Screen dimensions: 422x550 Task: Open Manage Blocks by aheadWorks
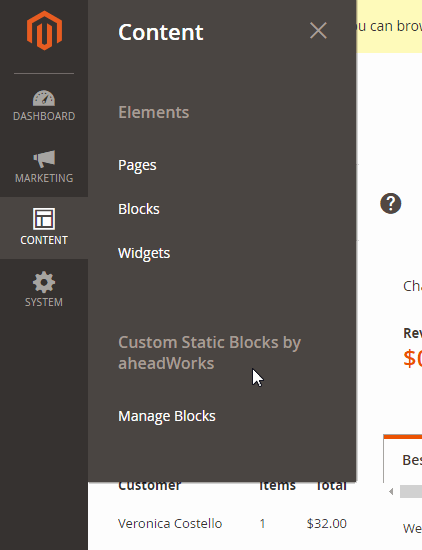167,416
